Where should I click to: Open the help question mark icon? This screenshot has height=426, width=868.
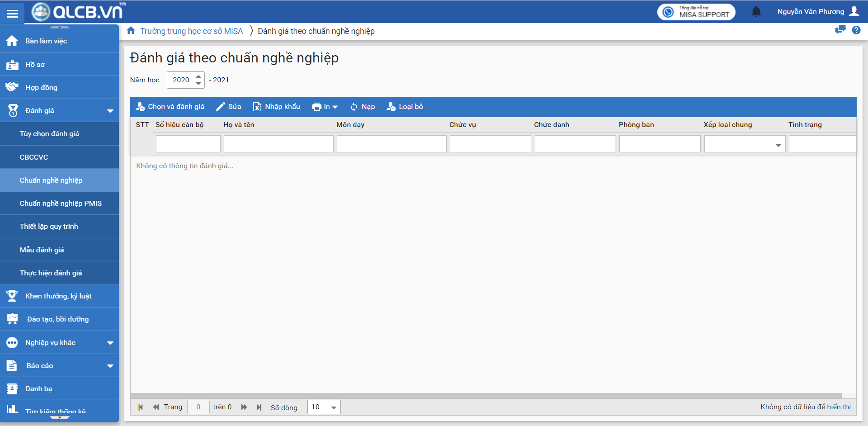[856, 30]
